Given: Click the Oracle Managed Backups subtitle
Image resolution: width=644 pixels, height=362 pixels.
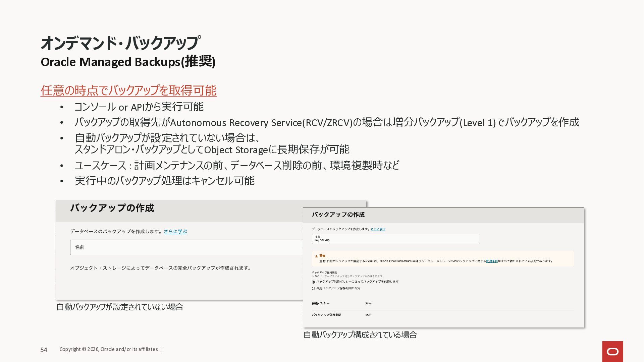Looking at the screenshot, I should click(128, 62).
